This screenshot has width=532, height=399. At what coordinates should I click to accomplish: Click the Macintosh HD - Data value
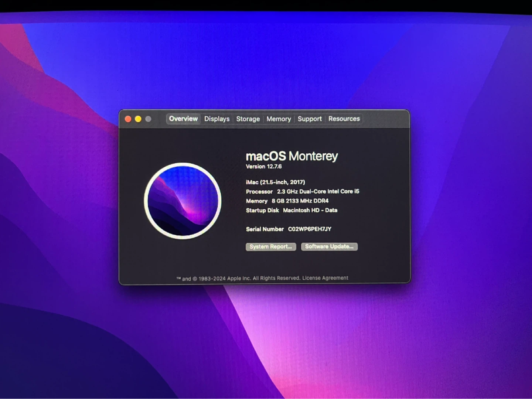(x=310, y=210)
